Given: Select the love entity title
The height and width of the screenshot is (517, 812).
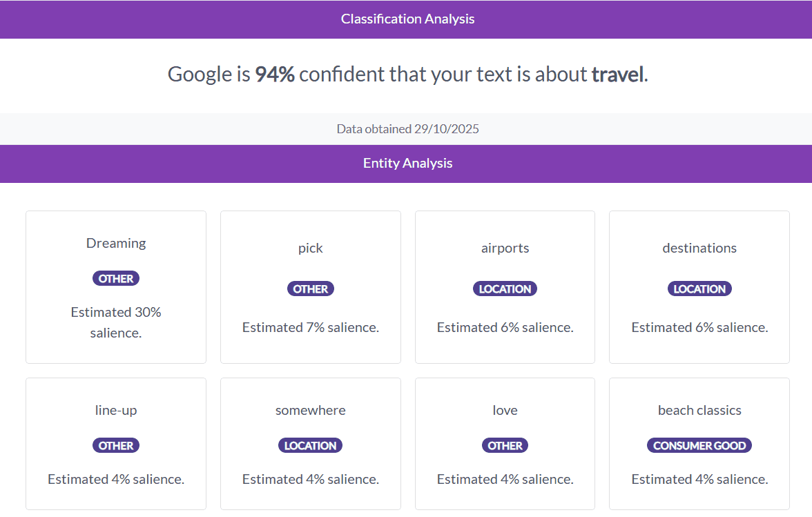Looking at the screenshot, I should [x=505, y=410].
